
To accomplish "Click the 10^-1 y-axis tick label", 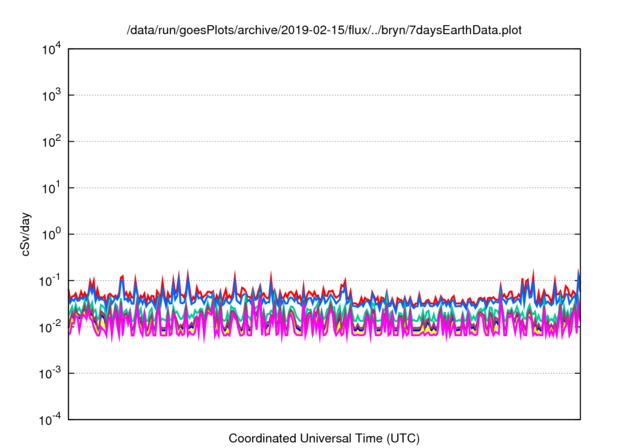I will (50, 281).
